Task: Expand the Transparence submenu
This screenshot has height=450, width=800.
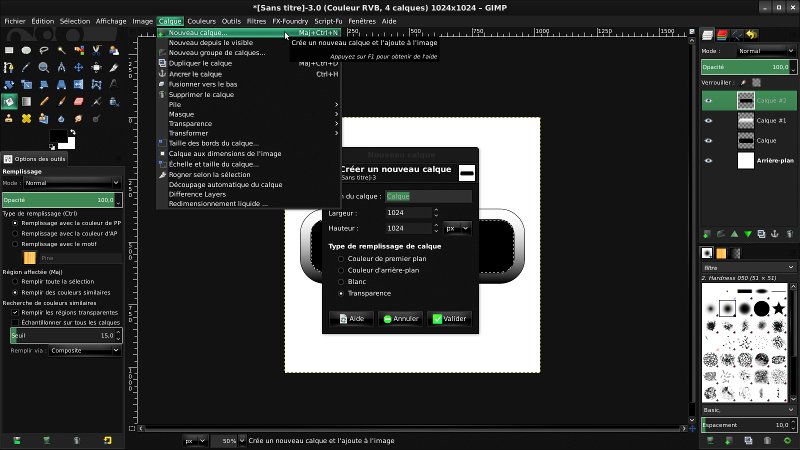Action: pos(248,123)
